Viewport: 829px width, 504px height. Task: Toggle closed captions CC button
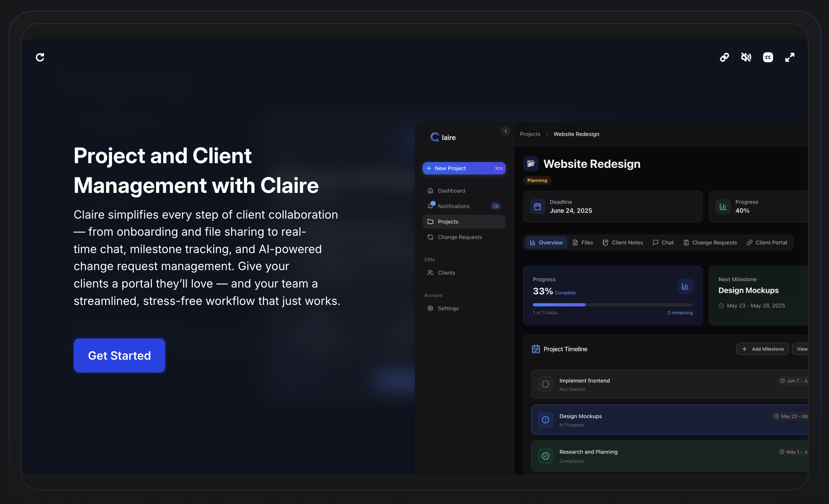pos(768,57)
